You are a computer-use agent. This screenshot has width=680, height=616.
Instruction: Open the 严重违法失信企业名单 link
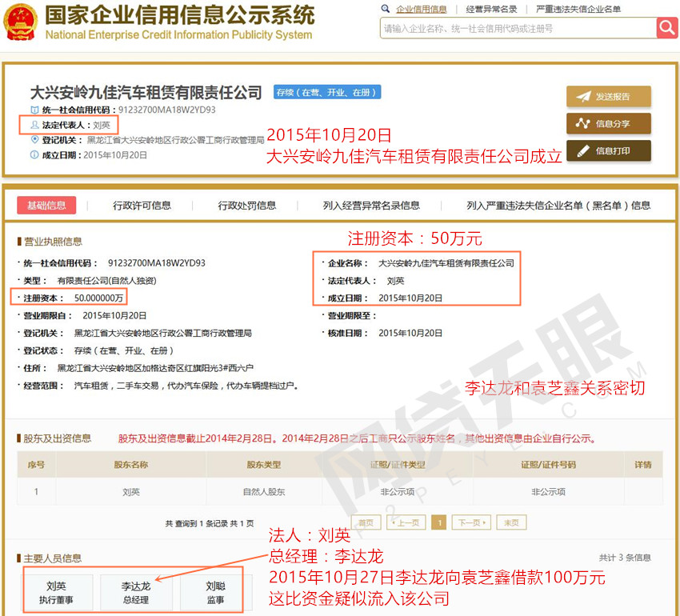click(x=578, y=9)
